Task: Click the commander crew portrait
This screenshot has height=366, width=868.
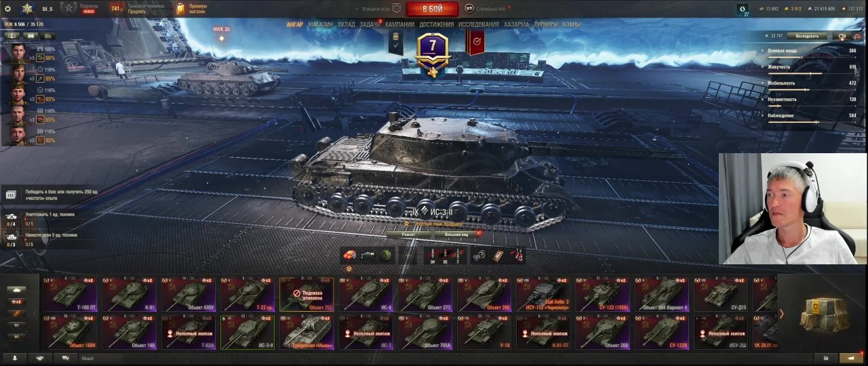Action: [x=18, y=52]
